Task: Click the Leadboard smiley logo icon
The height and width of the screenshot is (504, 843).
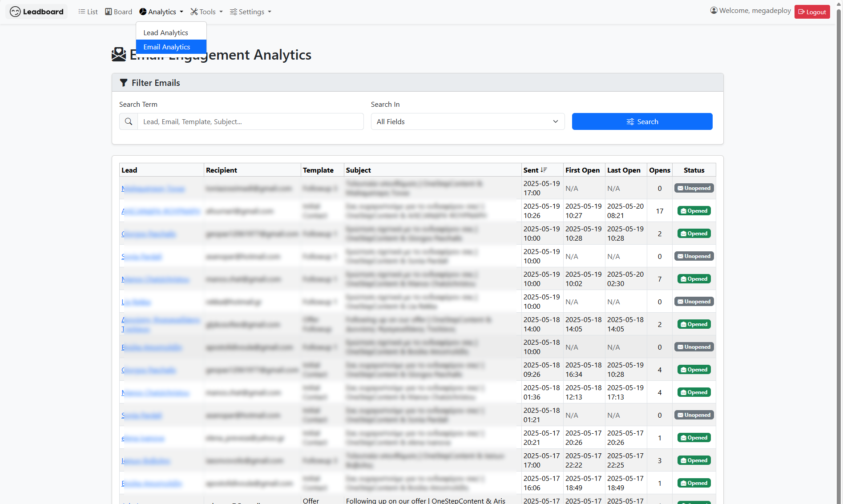Action: click(x=15, y=12)
